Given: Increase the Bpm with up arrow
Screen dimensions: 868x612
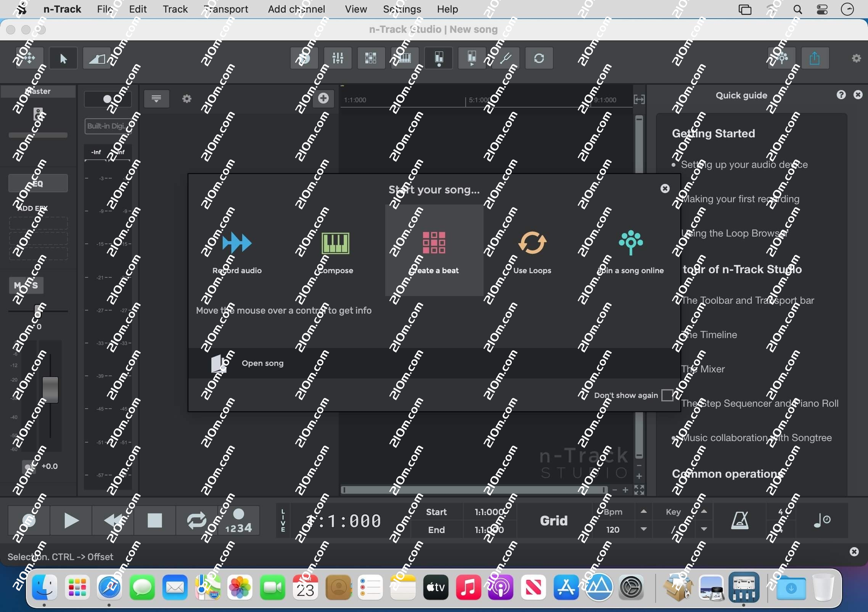Looking at the screenshot, I should tap(644, 512).
